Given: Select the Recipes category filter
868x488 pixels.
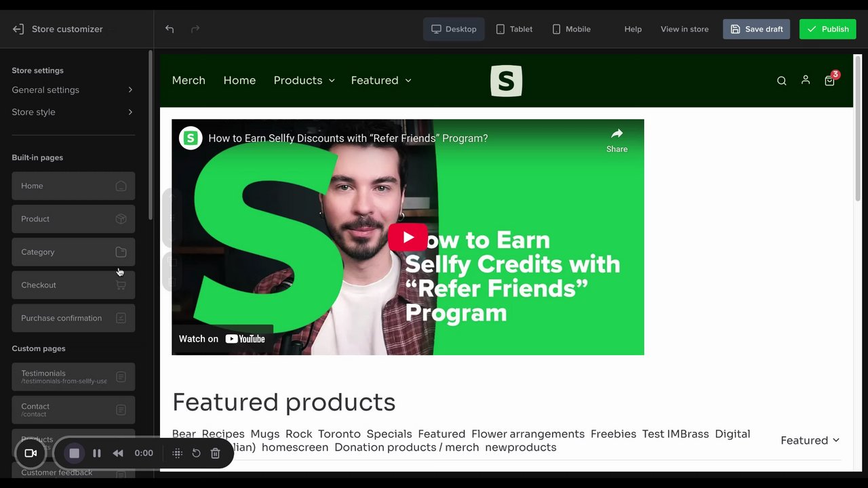Looking at the screenshot, I should (x=223, y=434).
